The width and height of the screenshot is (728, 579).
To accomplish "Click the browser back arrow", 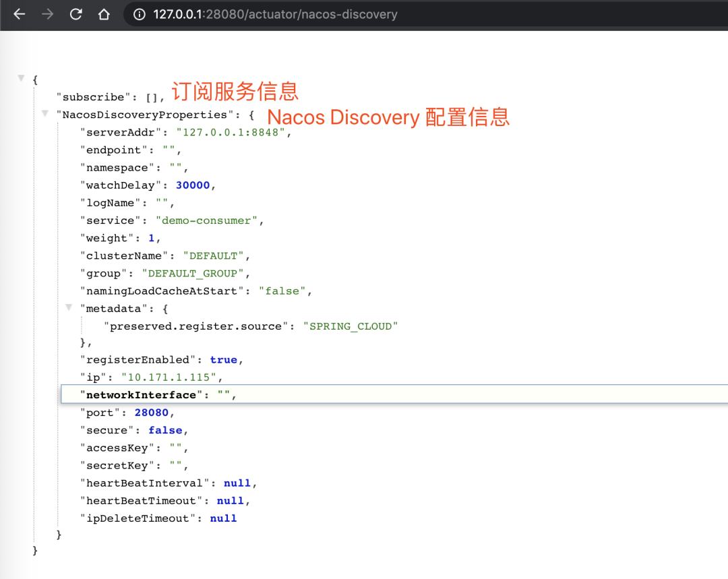I will (20, 14).
